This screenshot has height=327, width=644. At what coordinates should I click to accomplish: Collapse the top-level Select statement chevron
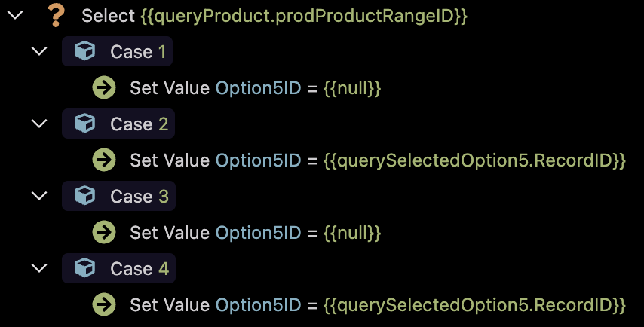[x=15, y=16]
